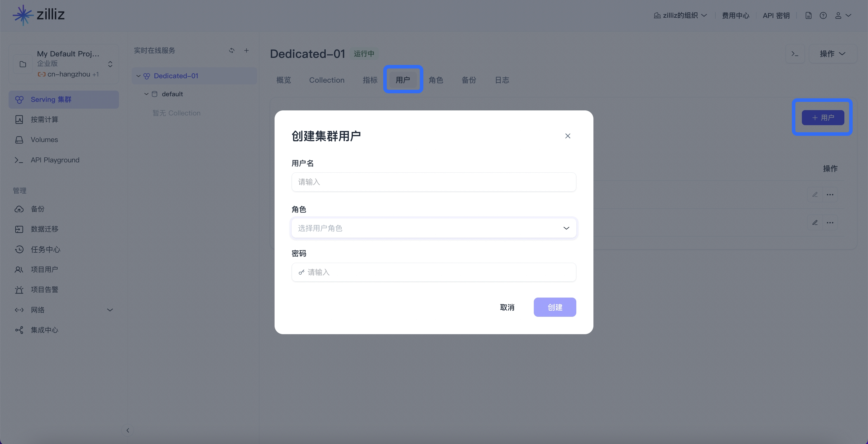Screen dimensions: 868x444
Task: Open API Playground in sidebar
Action: [x=64, y=160]
